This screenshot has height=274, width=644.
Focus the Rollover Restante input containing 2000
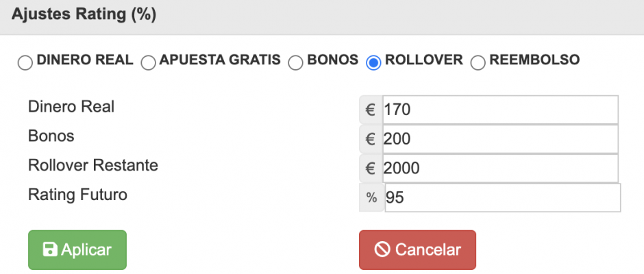tap(500, 169)
